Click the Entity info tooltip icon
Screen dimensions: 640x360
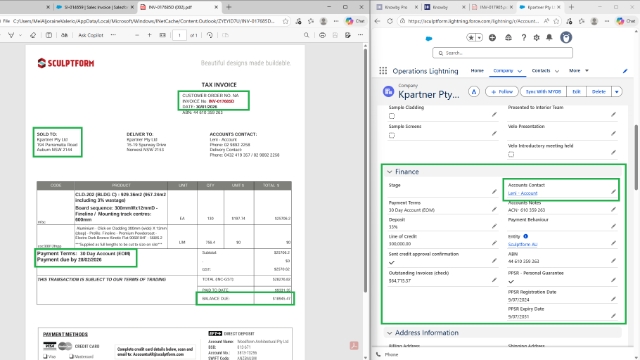(526, 236)
